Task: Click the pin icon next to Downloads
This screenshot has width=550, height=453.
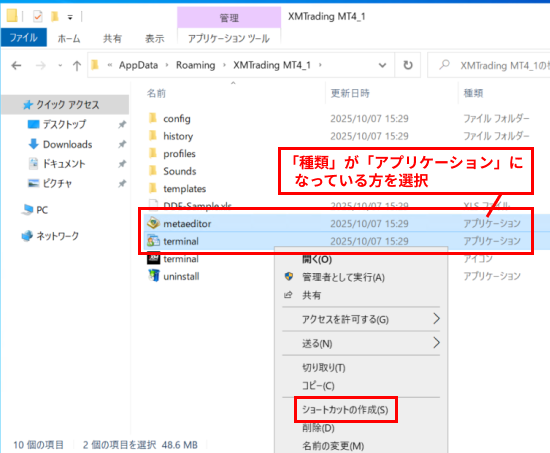Action: 122,144
